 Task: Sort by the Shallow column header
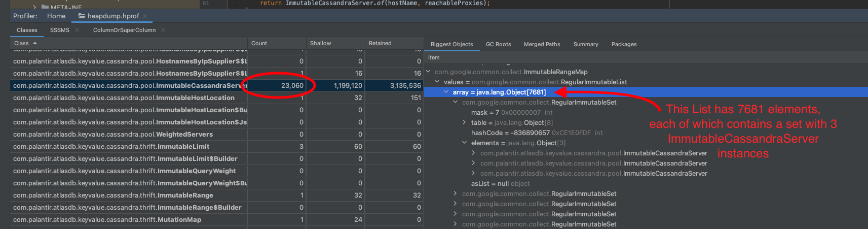pyautogui.click(x=335, y=43)
